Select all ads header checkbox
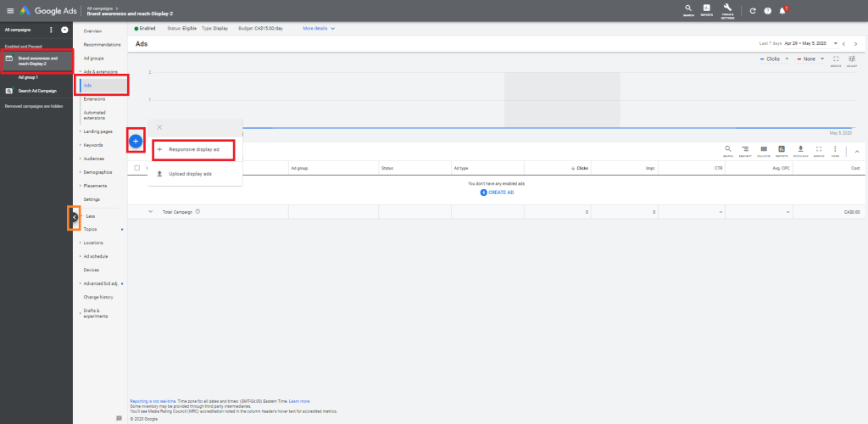The height and width of the screenshot is (424, 868). 137,168
